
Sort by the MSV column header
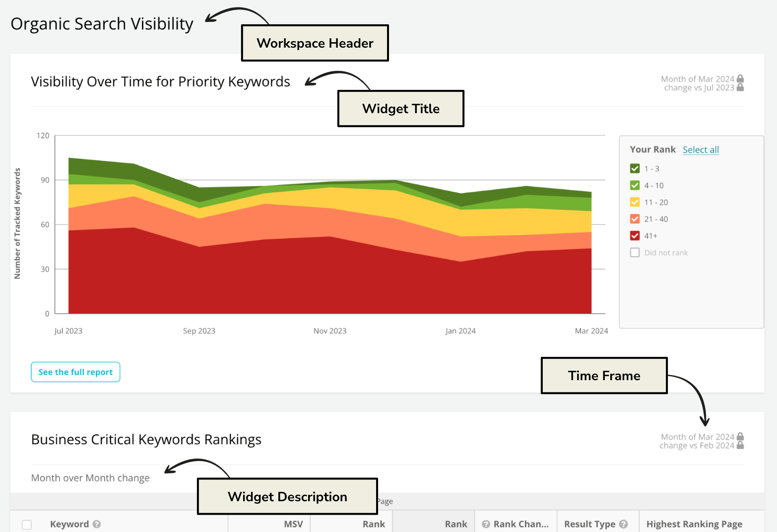pos(293,524)
